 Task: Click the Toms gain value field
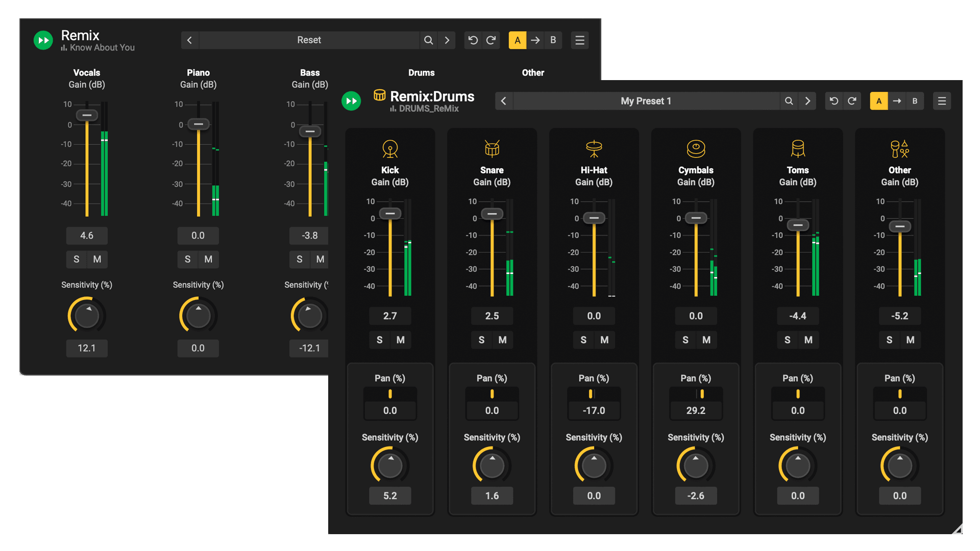coord(798,316)
